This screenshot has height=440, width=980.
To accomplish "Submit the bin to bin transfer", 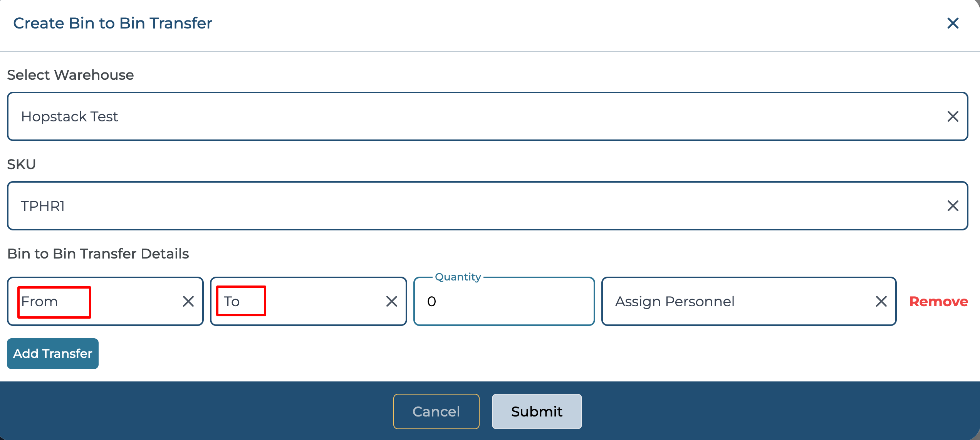I will point(537,411).
